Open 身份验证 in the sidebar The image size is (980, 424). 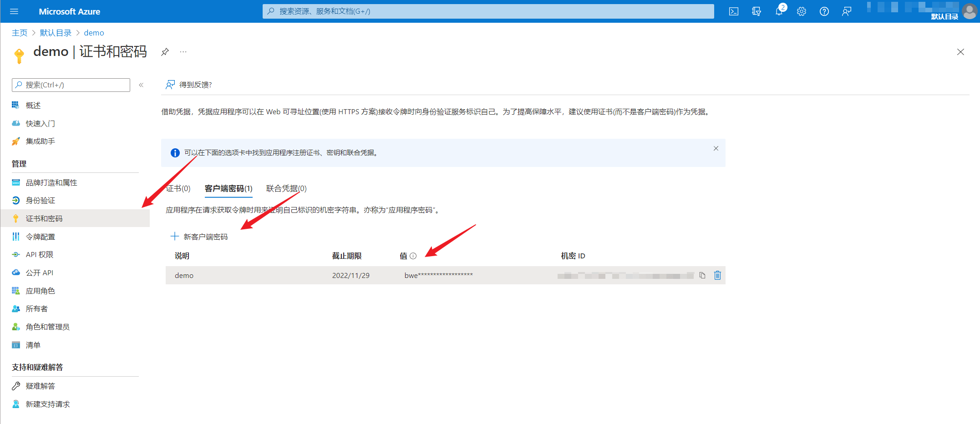(40, 201)
